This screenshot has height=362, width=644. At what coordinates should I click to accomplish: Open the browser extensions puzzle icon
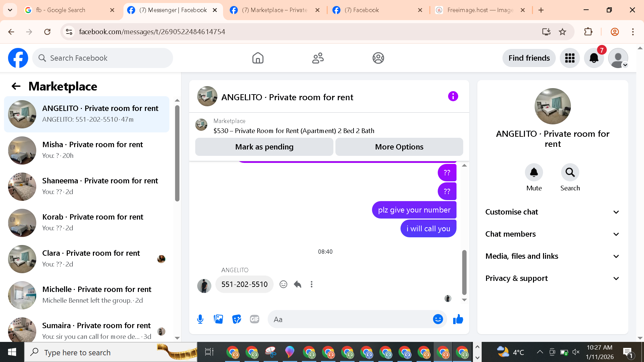pos(588,32)
